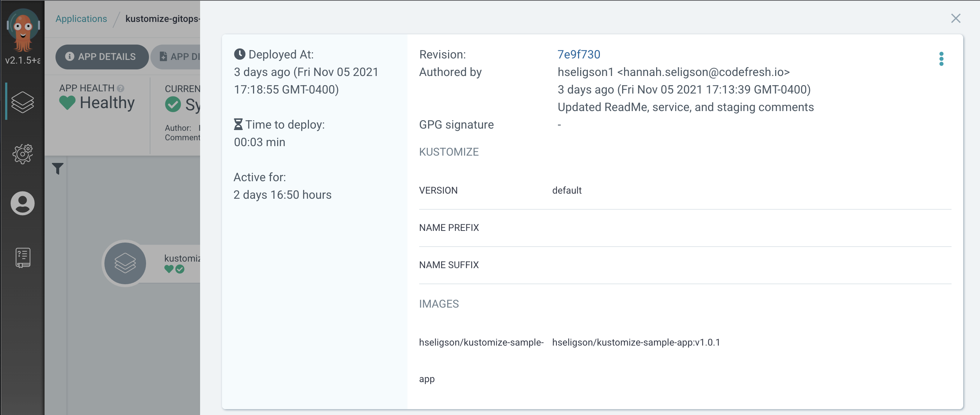Click the node's small synced check icon
980x415 pixels.
point(180,269)
